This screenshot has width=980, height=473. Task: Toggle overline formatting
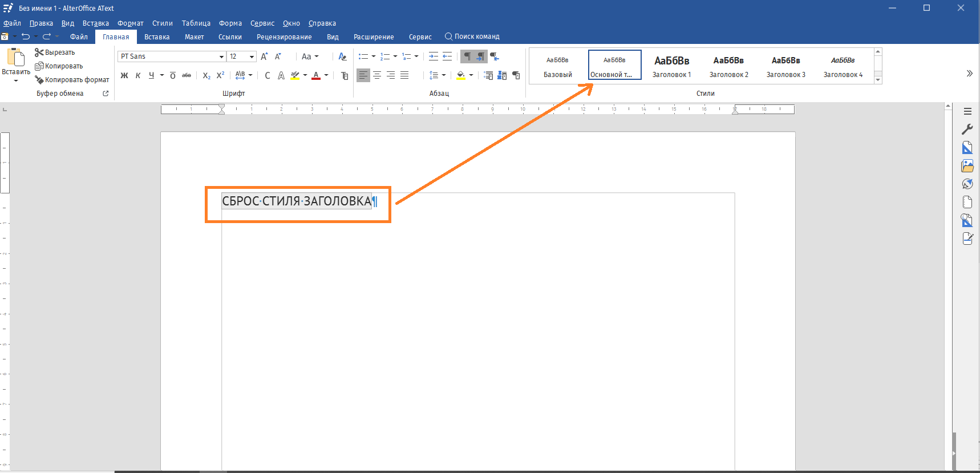(173, 75)
